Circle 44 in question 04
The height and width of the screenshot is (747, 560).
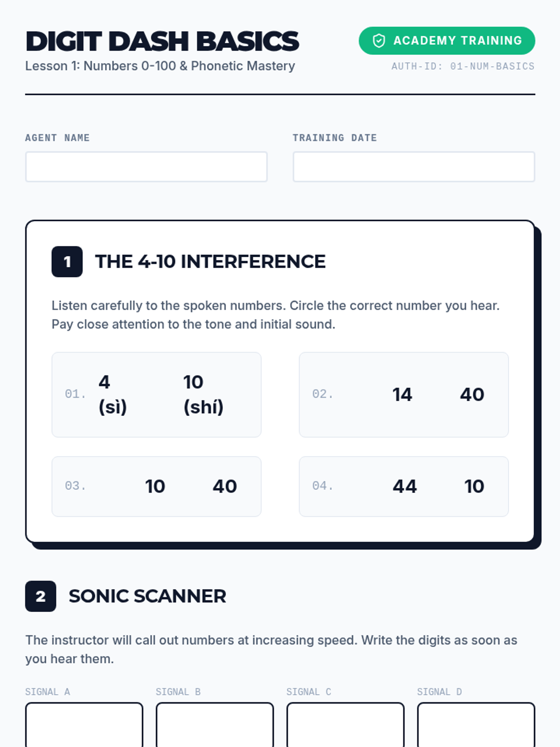click(405, 486)
